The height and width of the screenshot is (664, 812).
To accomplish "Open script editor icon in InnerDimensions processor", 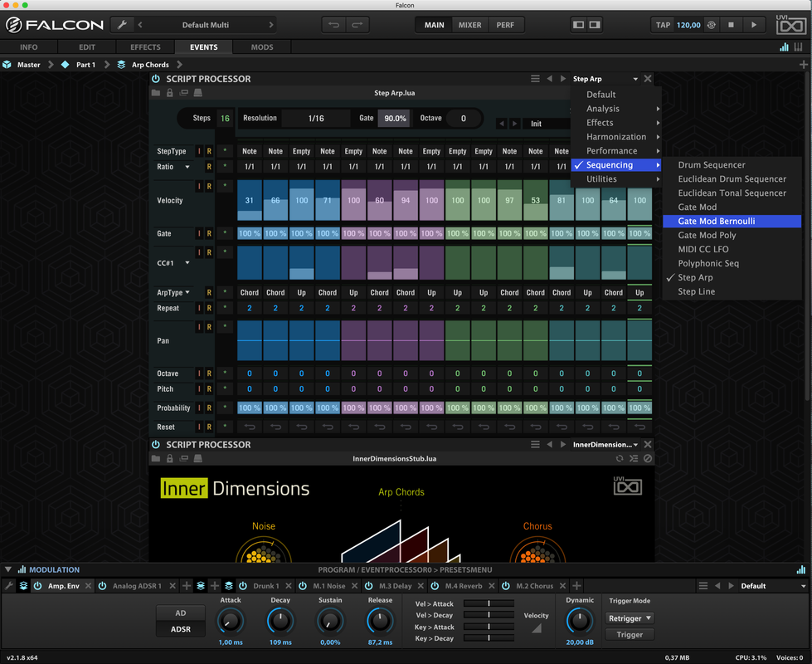I will pyautogui.click(x=634, y=458).
